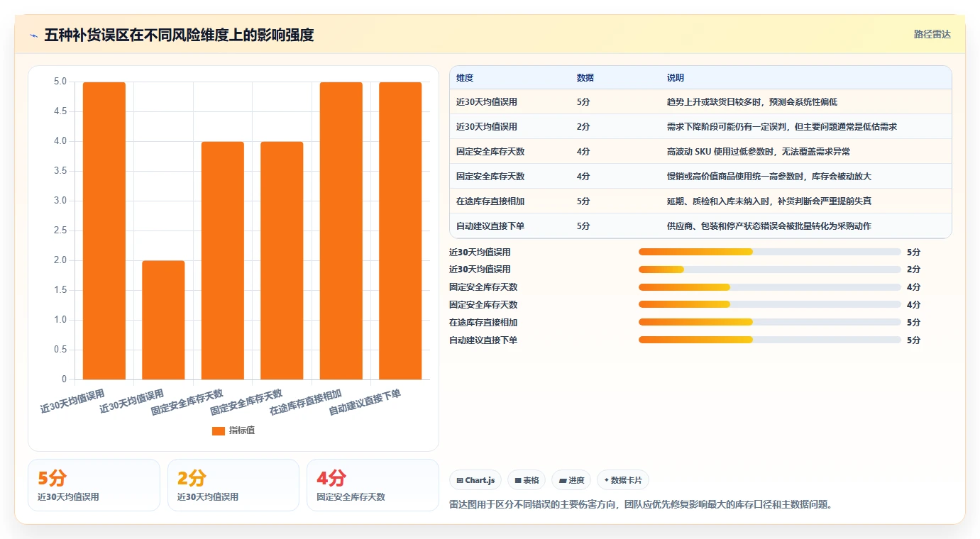This screenshot has height=539, width=980.
Task: Click the 在途库存直接相加 progress bar
Action: click(770, 323)
